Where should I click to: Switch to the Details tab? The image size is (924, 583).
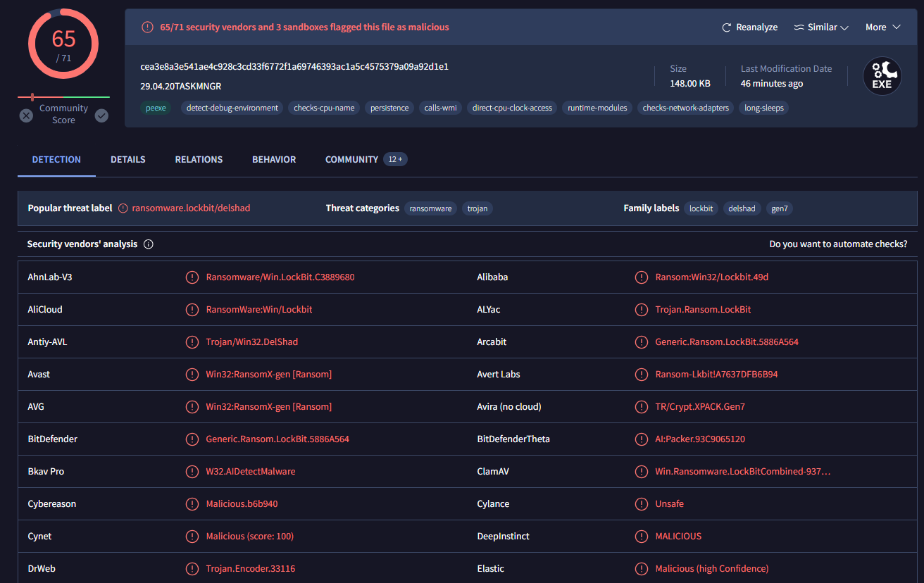click(127, 160)
